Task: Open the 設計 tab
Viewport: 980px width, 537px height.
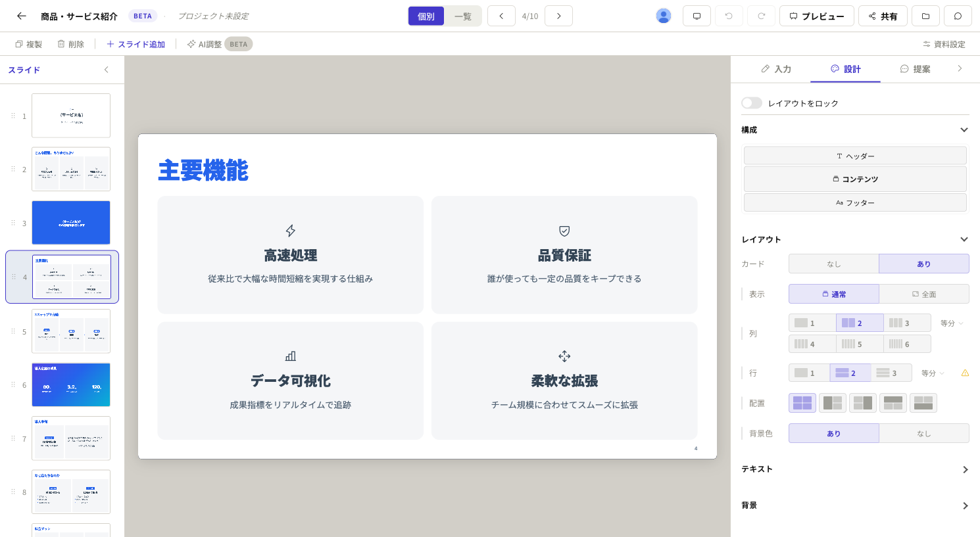Action: (x=846, y=69)
